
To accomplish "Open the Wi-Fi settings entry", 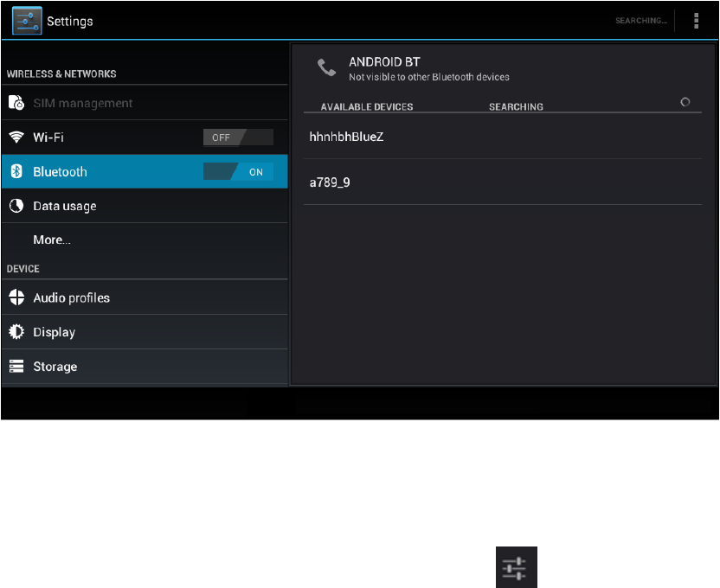I will coord(145,137).
